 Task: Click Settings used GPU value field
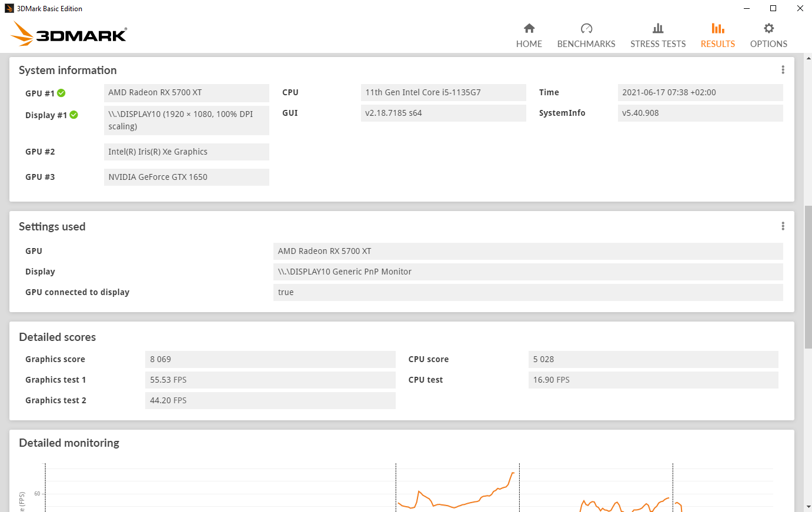coord(528,251)
